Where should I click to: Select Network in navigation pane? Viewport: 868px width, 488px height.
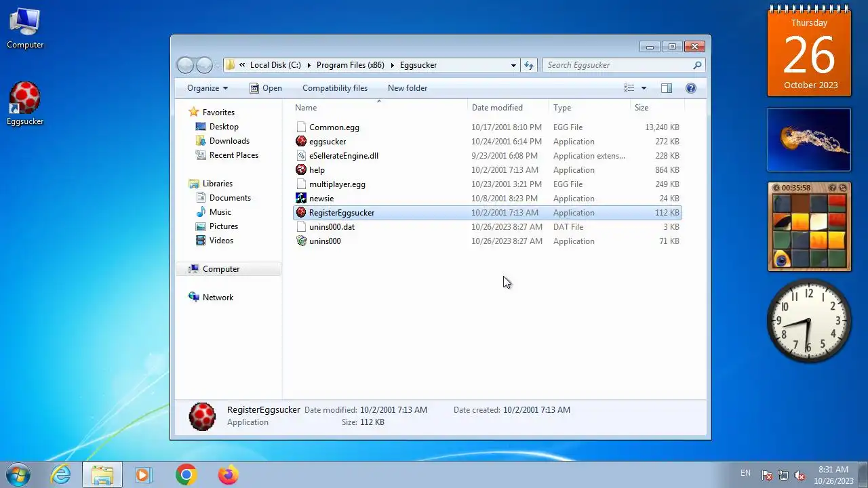pos(218,297)
